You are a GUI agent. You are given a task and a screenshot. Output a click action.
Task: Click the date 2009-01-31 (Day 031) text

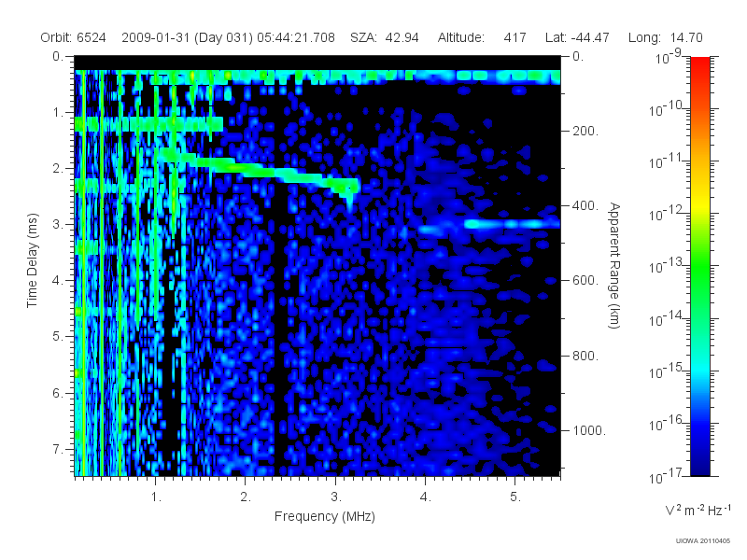[188, 37]
